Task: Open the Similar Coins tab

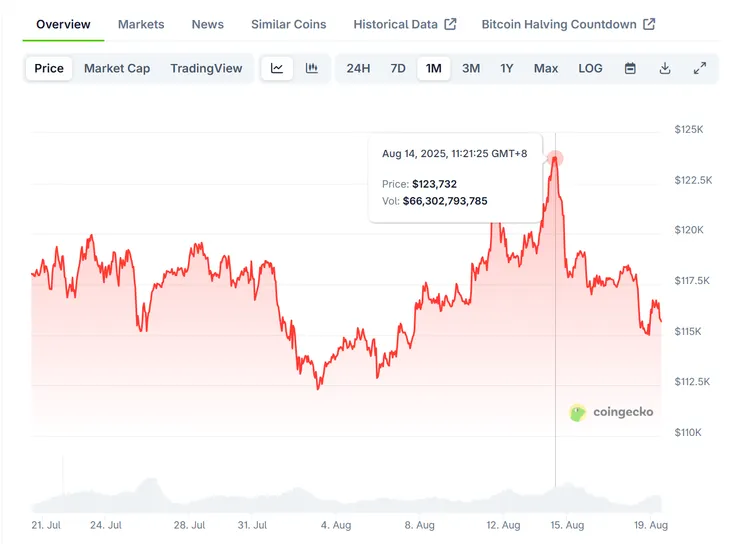Action: [x=289, y=24]
